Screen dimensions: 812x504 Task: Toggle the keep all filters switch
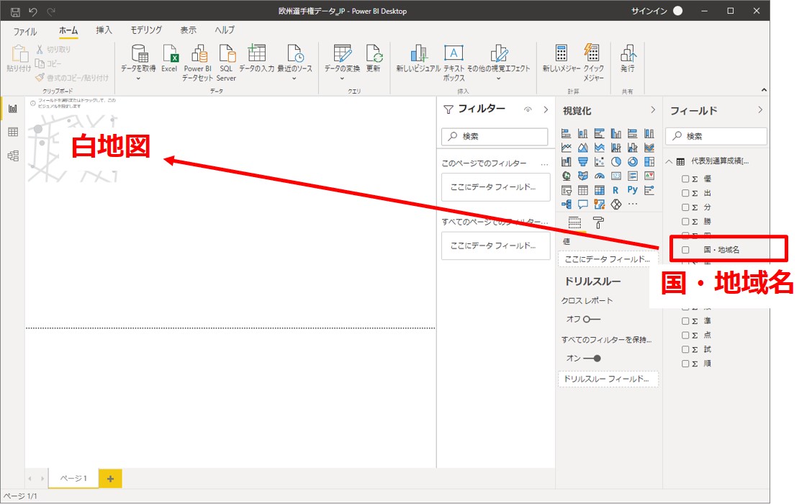point(592,358)
